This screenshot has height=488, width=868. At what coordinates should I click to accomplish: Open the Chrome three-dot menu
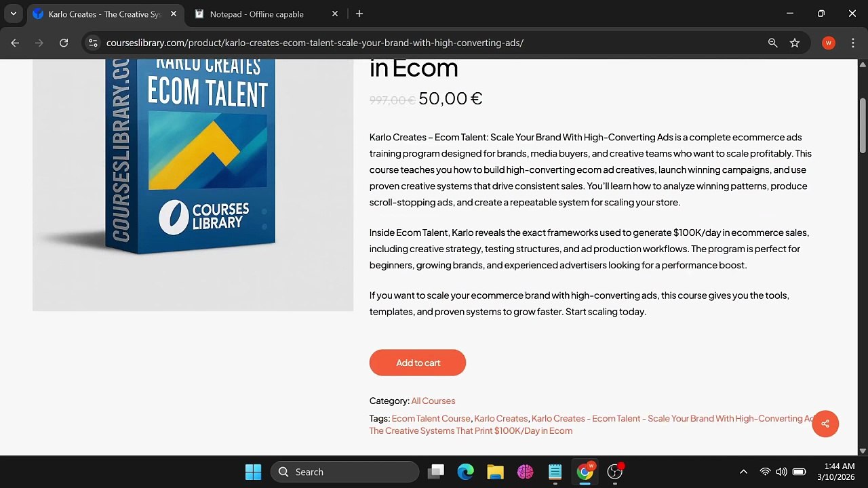tap(852, 43)
